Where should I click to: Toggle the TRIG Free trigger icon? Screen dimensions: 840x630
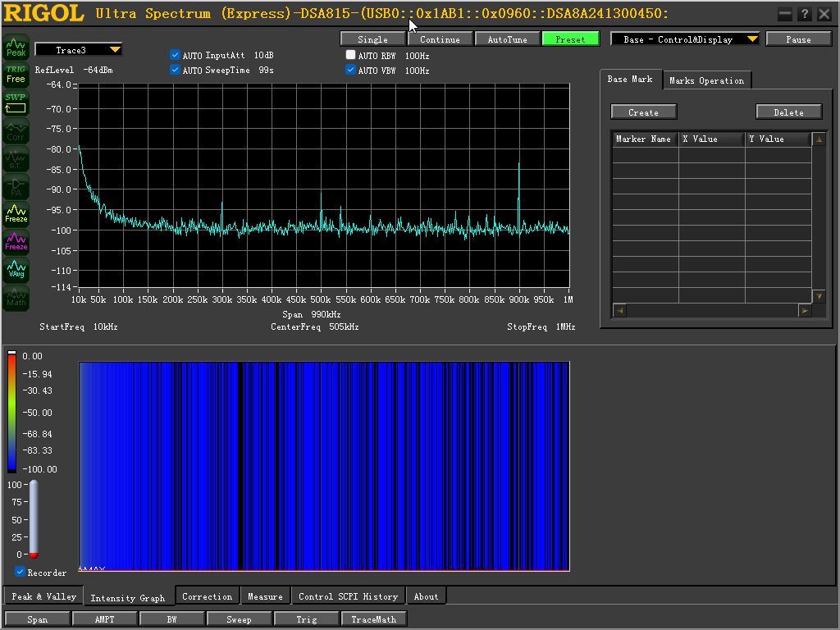[16, 75]
